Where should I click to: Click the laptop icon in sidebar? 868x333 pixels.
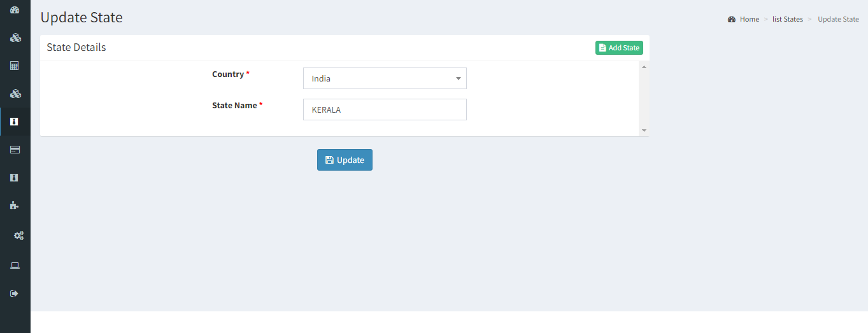15,266
